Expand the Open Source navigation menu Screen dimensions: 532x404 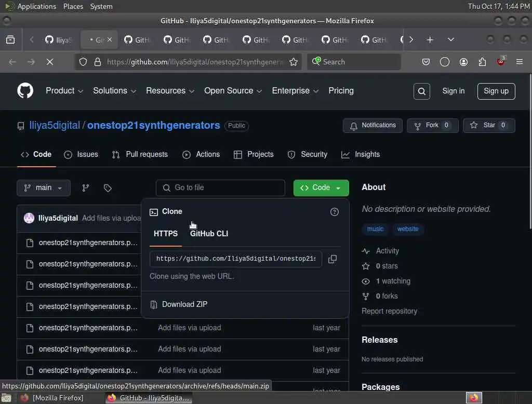tap(233, 91)
